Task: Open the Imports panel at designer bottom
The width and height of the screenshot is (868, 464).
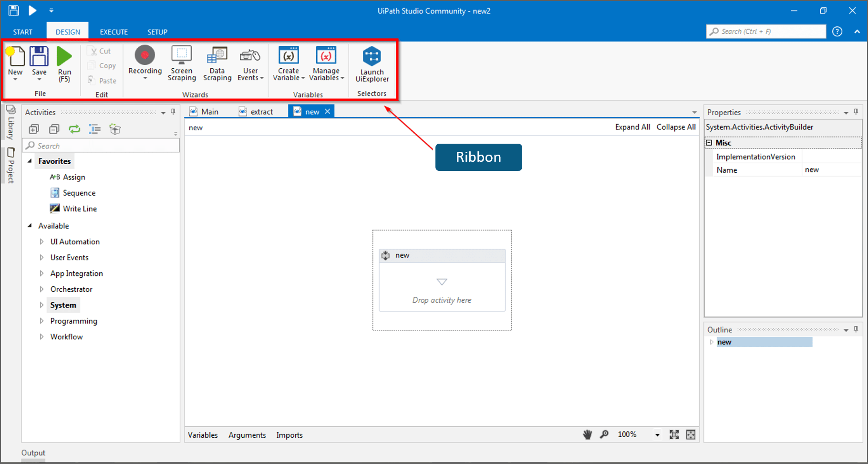Action: point(289,435)
